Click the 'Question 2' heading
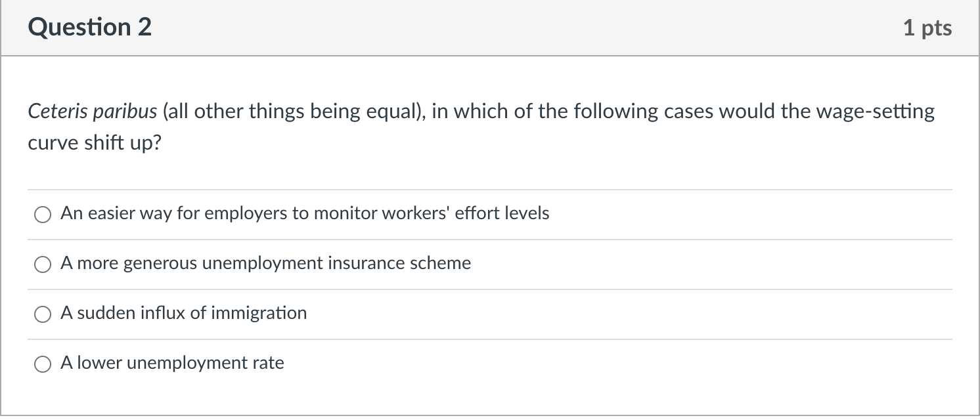980x420 pixels. coord(90,28)
